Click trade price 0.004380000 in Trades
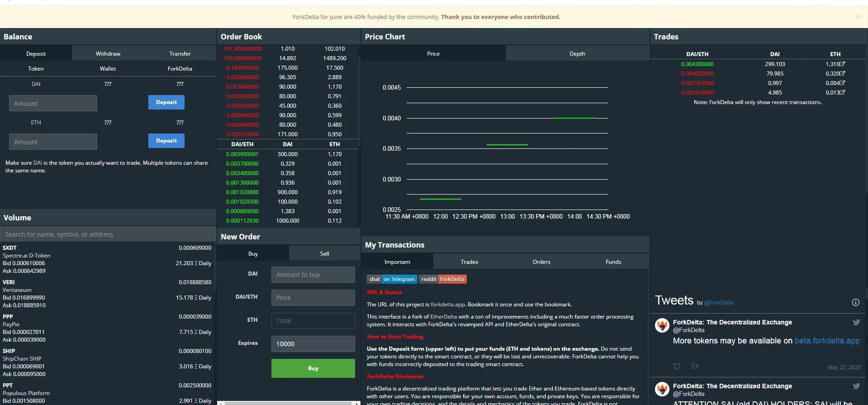This screenshot has height=405, width=868. pos(697,64)
